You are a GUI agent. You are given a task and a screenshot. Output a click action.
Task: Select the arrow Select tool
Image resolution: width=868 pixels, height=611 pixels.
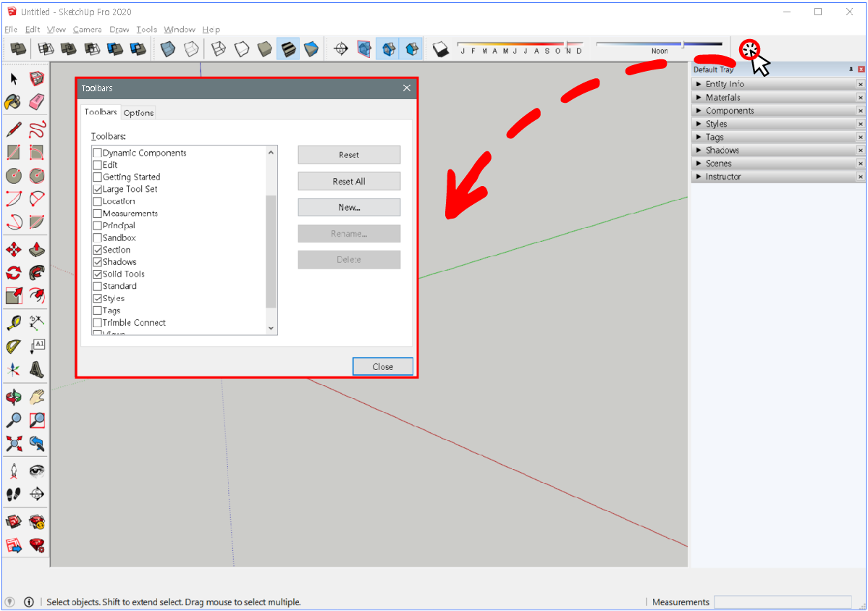(14, 79)
